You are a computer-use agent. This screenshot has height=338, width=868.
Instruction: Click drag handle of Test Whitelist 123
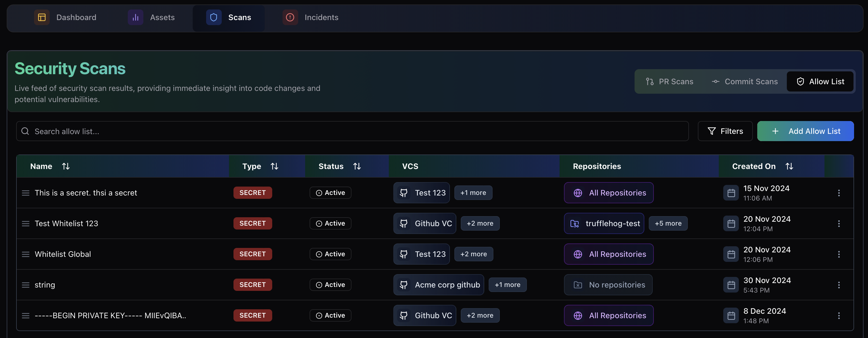[x=26, y=223]
